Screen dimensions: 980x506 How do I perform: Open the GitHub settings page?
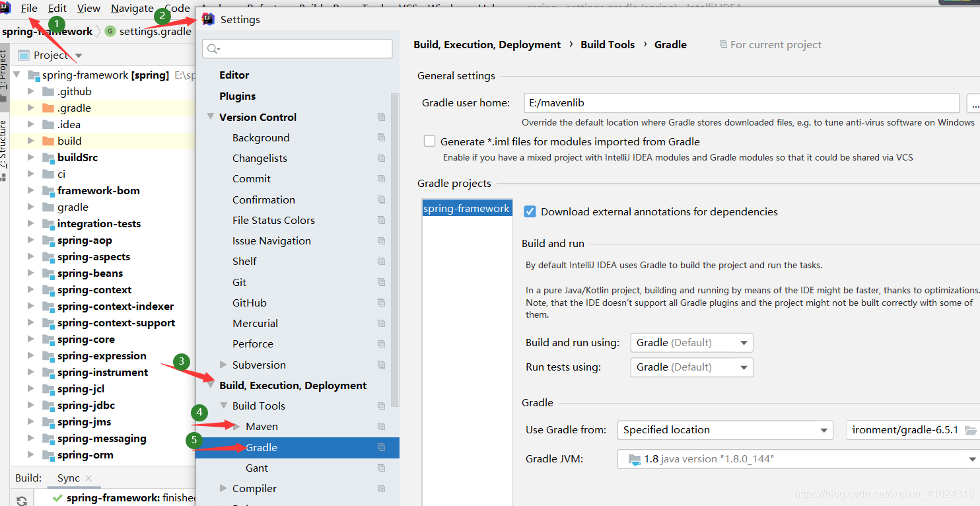click(250, 303)
